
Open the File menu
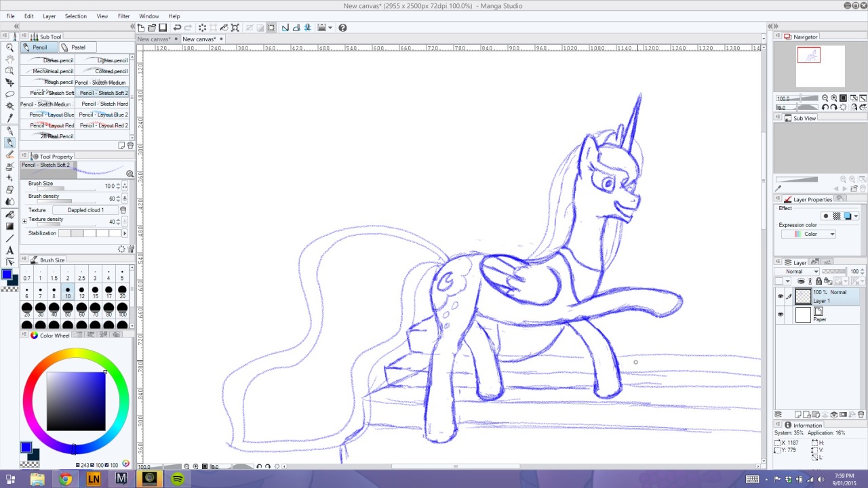(11, 16)
